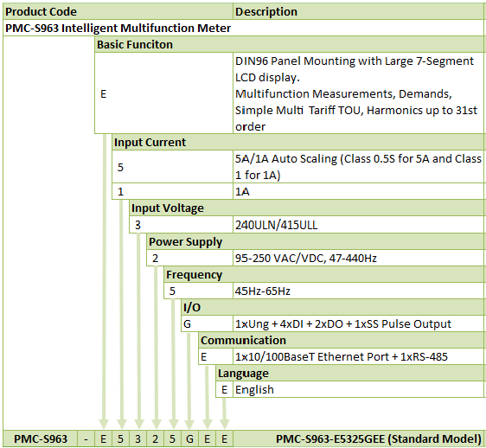Select the Input Voltage section header
The height and width of the screenshot is (448, 486).
(306, 208)
